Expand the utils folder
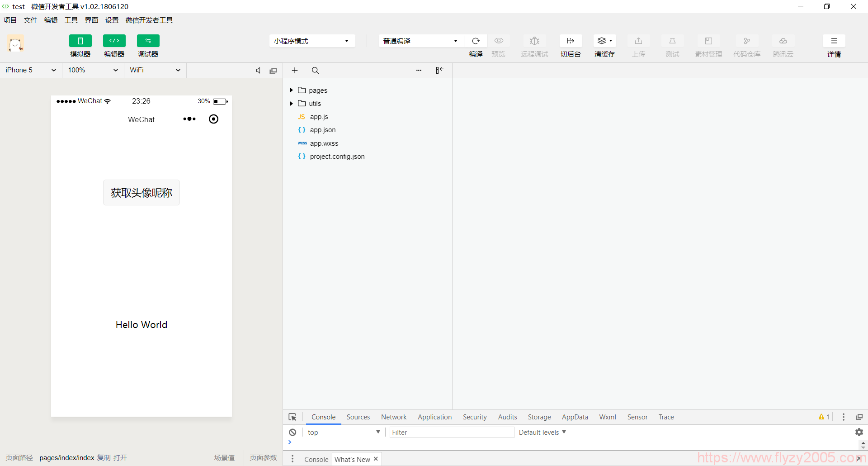868x466 pixels. [x=292, y=104]
